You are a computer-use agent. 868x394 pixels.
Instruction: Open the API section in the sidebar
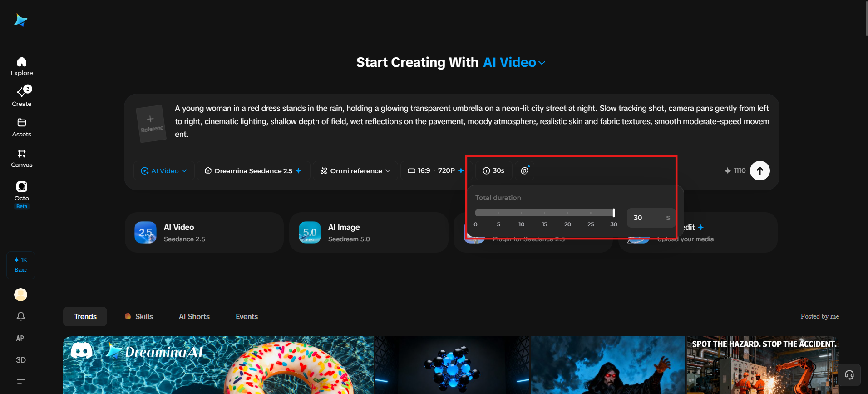[x=21, y=338]
